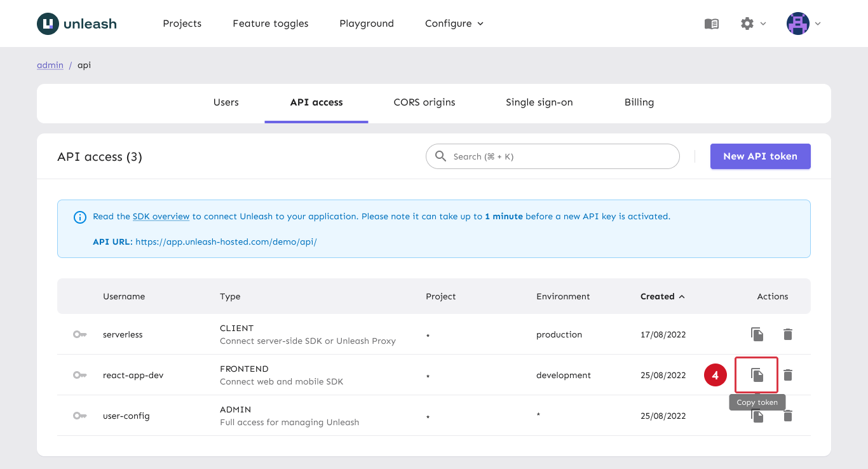The width and height of the screenshot is (868, 469).
Task: Click the key icon beside serverless
Action: tap(79, 334)
